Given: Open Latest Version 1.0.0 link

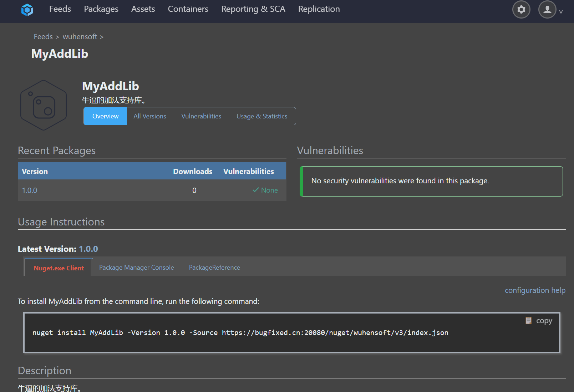Looking at the screenshot, I should coord(88,249).
